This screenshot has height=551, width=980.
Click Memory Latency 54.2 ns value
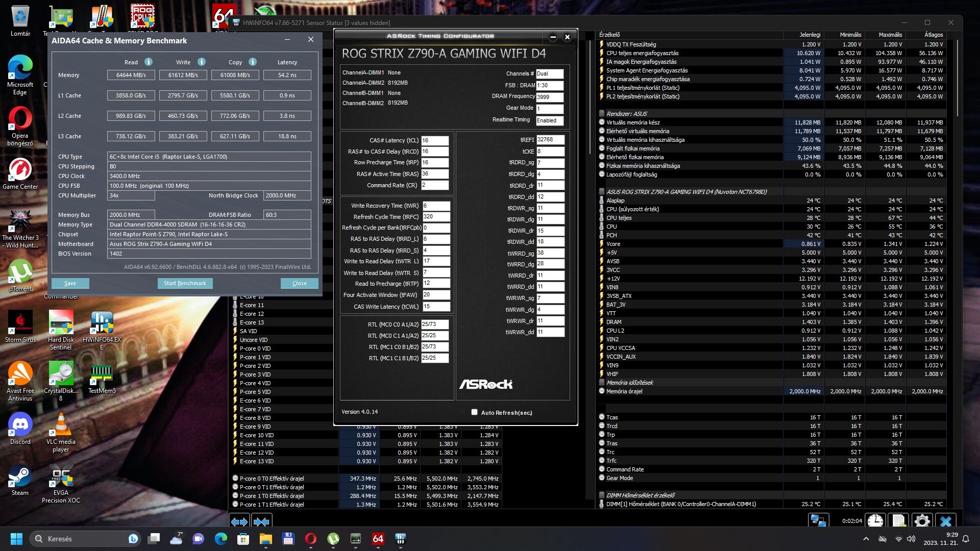click(x=287, y=75)
